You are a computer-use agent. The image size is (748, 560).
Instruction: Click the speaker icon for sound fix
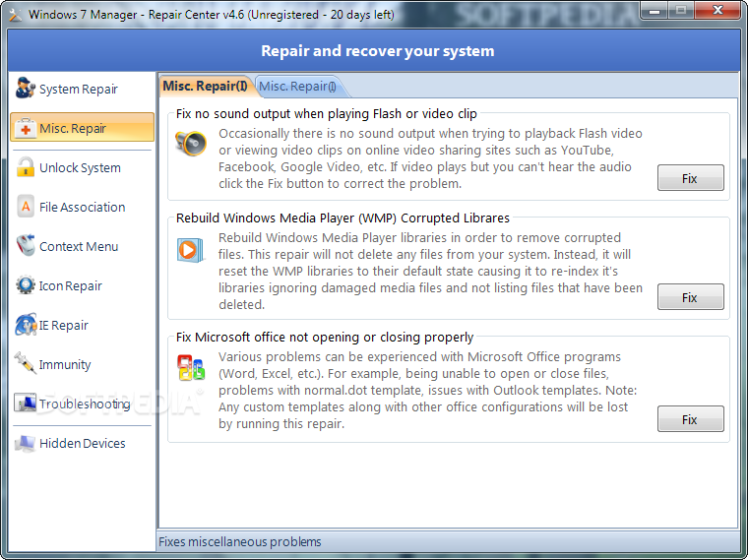click(191, 143)
